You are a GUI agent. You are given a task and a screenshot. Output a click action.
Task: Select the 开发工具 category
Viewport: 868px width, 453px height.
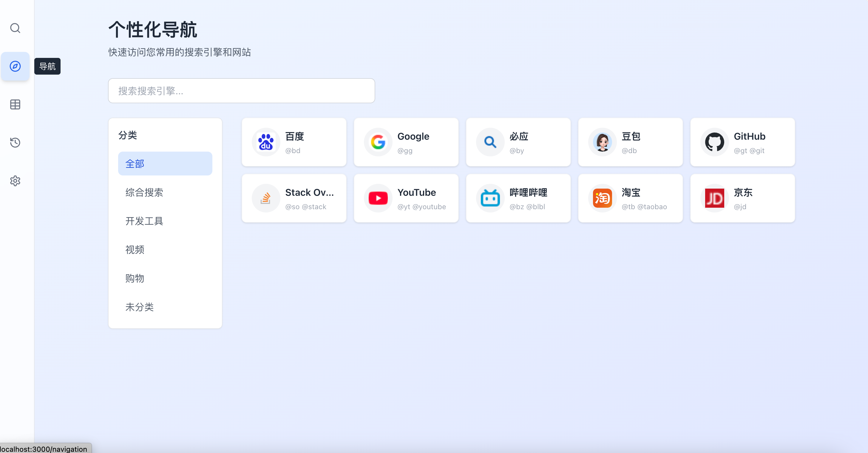(165, 221)
